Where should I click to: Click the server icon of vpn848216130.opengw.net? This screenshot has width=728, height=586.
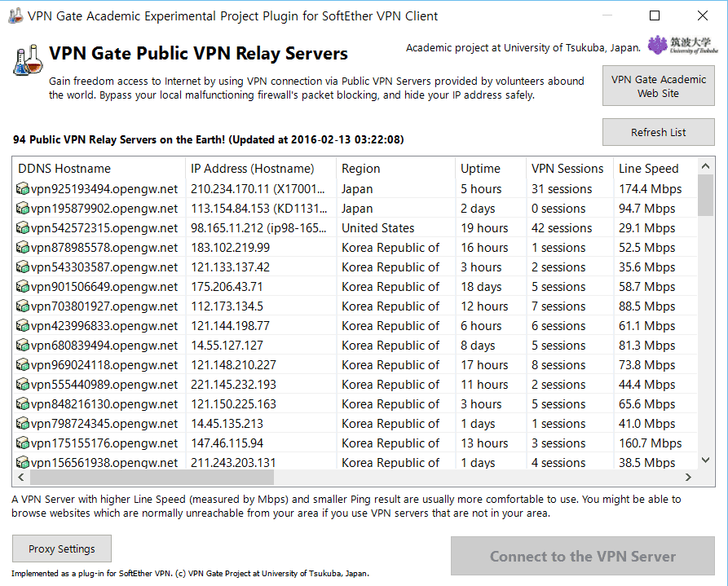coord(23,404)
